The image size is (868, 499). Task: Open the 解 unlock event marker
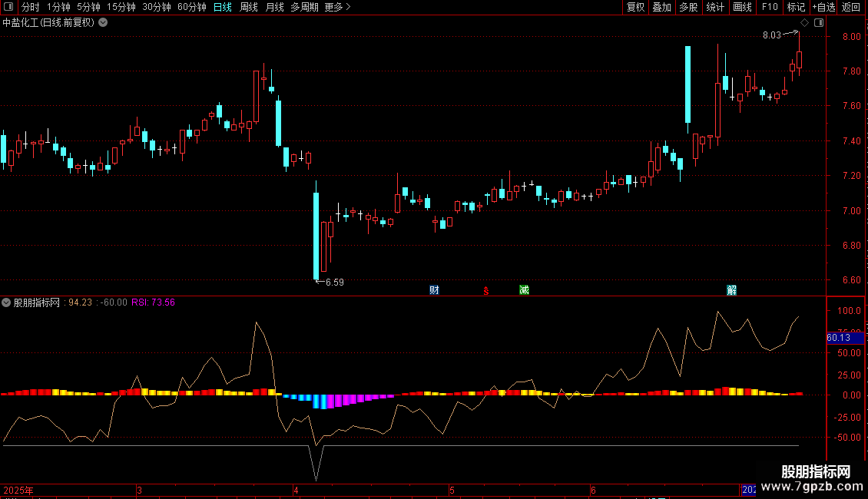(731, 290)
